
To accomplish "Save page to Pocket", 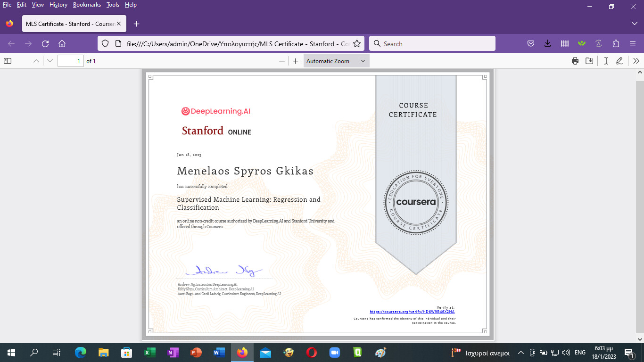I will coord(530,44).
